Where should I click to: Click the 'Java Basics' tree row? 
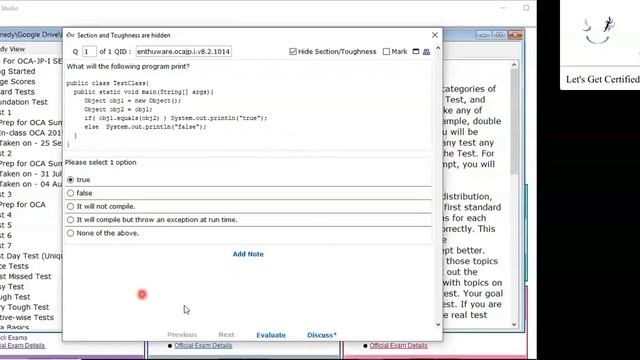[15, 327]
